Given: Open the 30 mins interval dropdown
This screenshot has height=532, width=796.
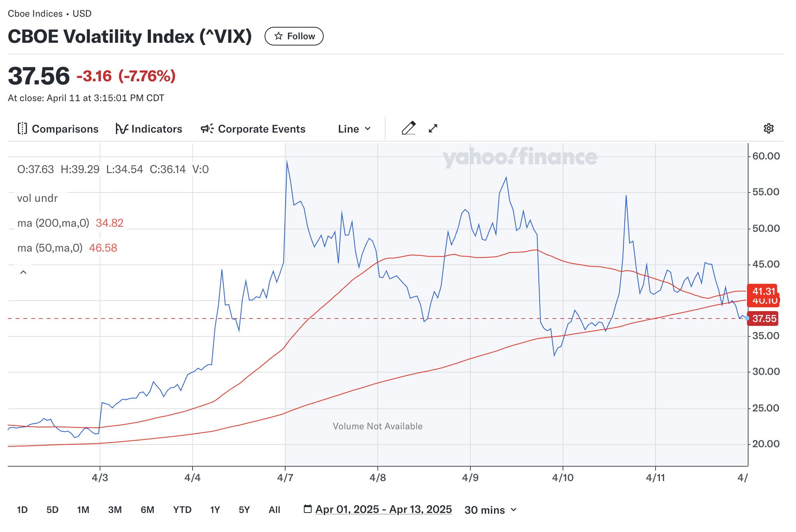Looking at the screenshot, I should click(490, 510).
